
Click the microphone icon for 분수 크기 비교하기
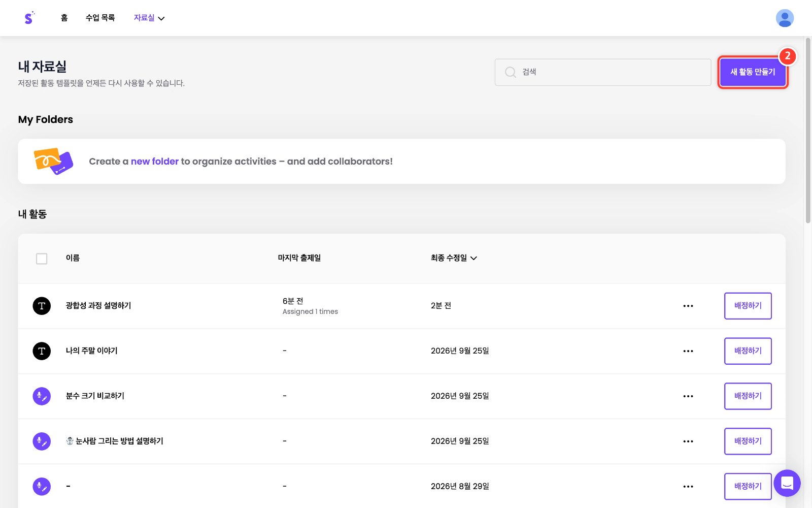point(42,396)
